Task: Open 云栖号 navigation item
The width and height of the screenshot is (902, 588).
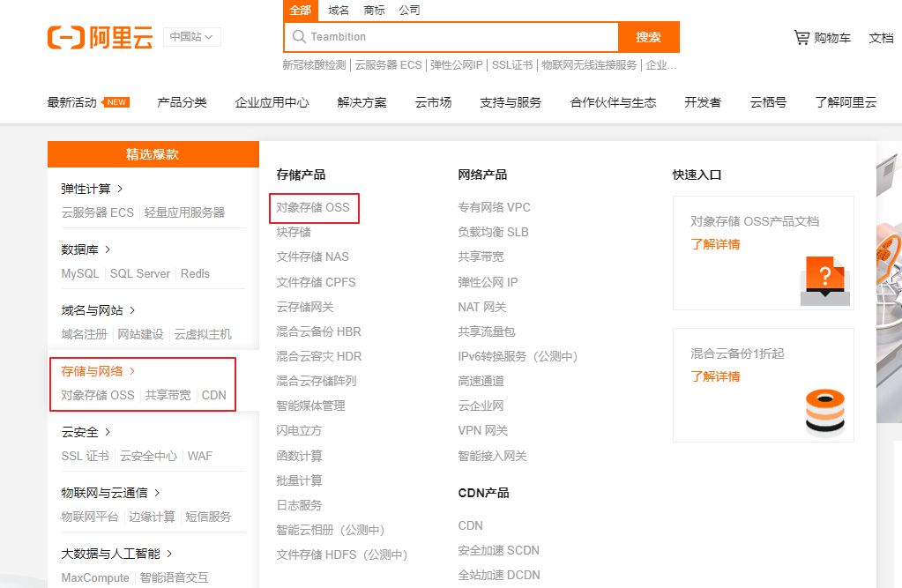Action: (x=768, y=102)
